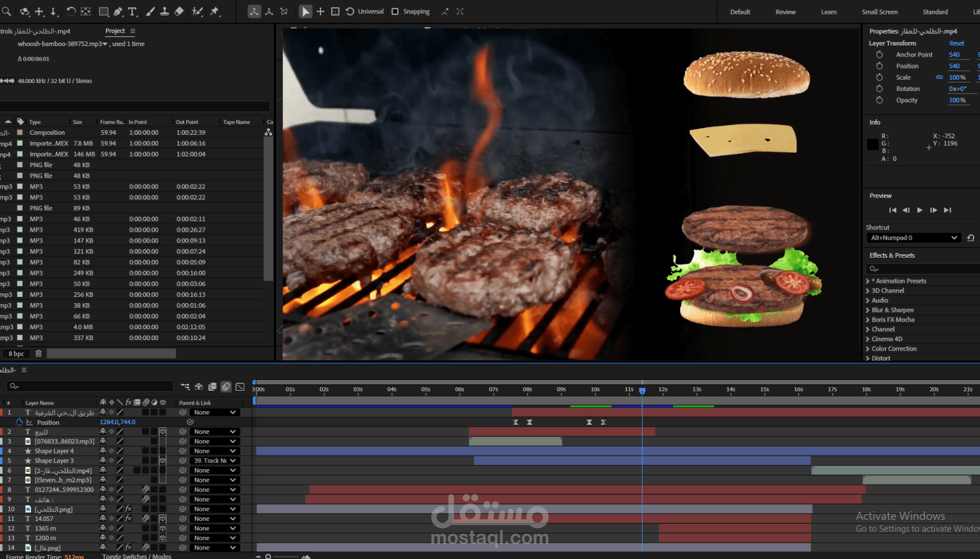Click the World Axis mode icon
Screen dimensions: 980x559
[x=269, y=12]
